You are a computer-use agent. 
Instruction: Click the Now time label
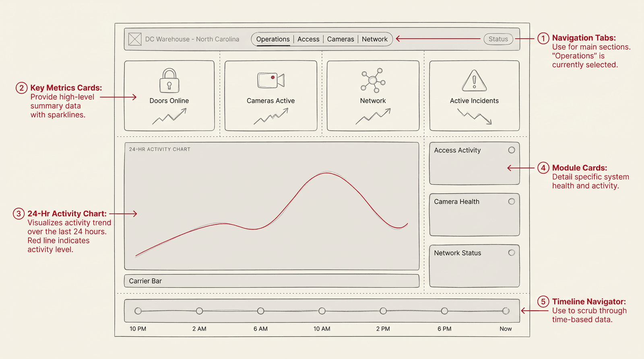[x=506, y=329]
